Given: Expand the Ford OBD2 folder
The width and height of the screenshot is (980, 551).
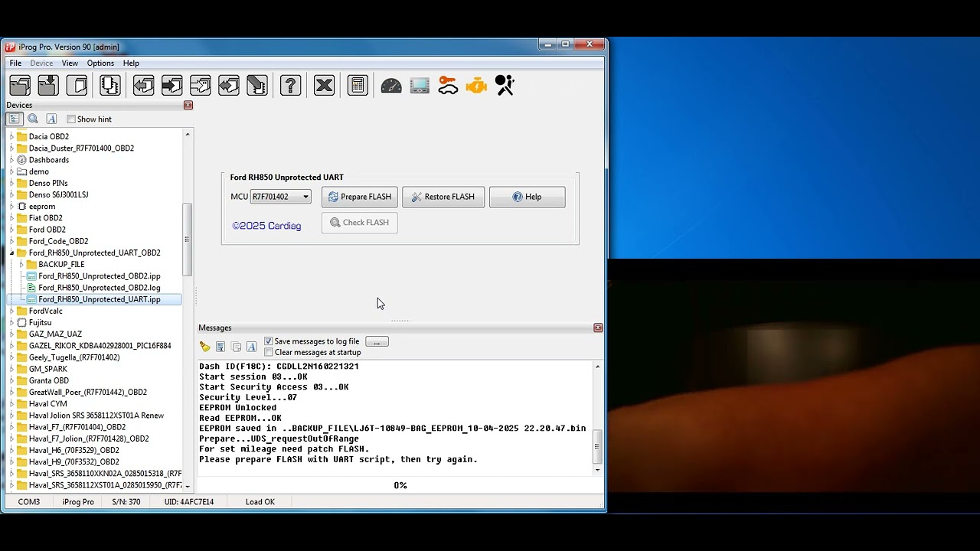Looking at the screenshot, I should (x=11, y=230).
